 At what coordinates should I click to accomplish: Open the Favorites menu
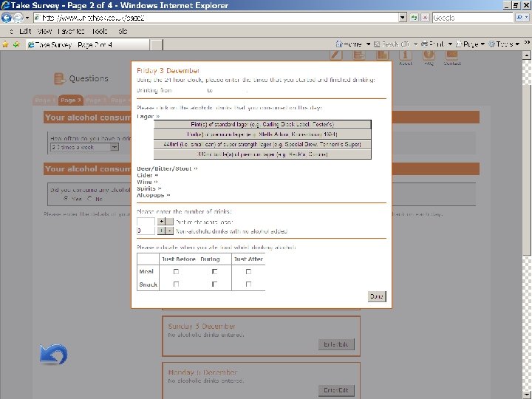pos(71,31)
